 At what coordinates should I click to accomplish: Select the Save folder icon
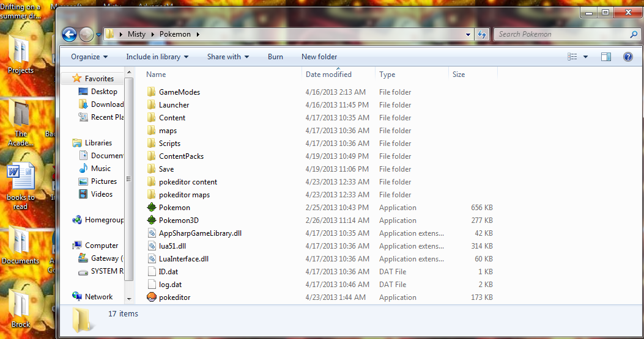152,169
